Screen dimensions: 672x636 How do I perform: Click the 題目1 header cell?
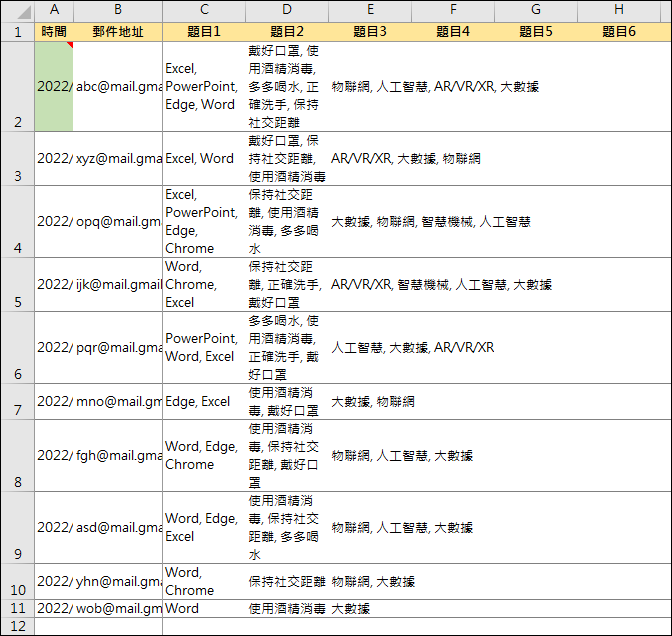pyautogui.click(x=204, y=32)
